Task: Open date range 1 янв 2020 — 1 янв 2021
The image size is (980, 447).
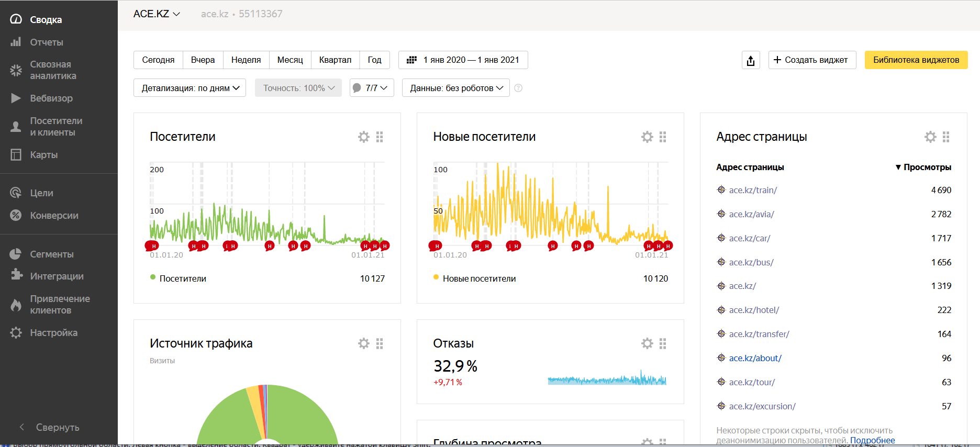Action: click(463, 60)
